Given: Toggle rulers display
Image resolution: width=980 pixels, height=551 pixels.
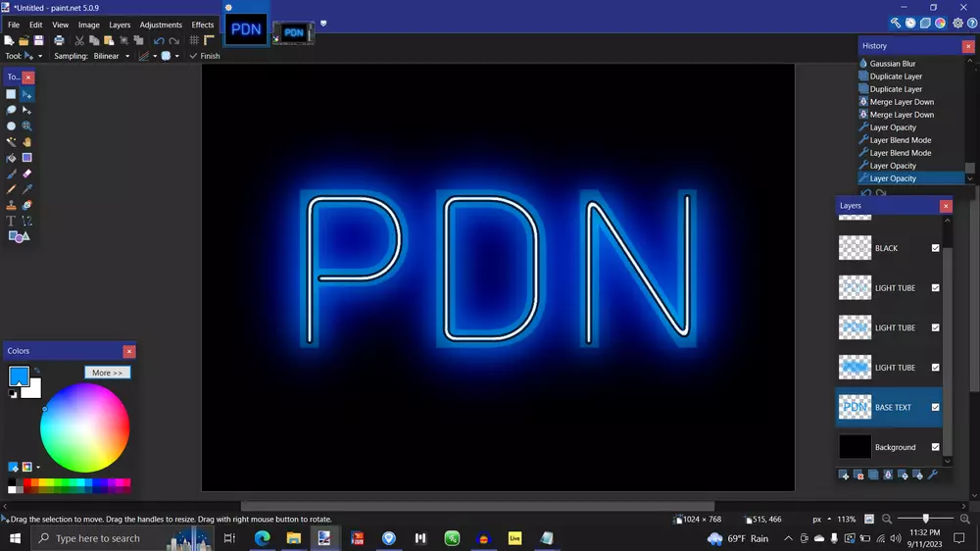Looking at the screenshot, I should click(210, 40).
